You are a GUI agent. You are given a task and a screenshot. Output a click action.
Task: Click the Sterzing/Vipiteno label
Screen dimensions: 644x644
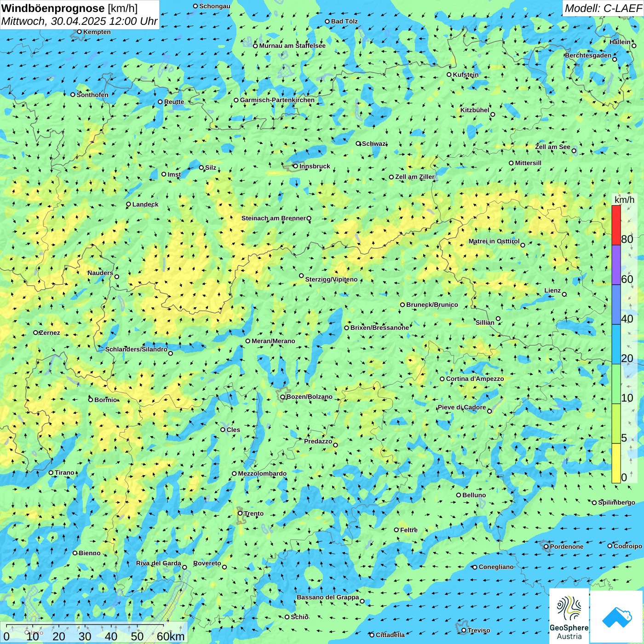(331, 279)
